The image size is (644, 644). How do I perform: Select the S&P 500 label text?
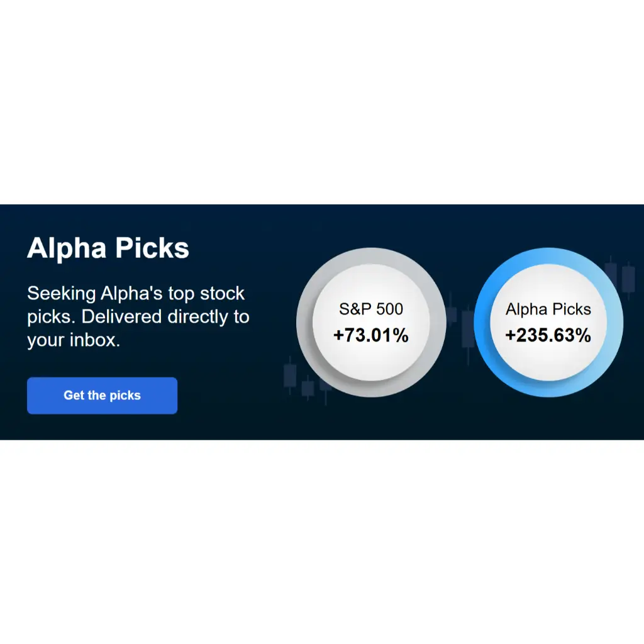coord(370,309)
